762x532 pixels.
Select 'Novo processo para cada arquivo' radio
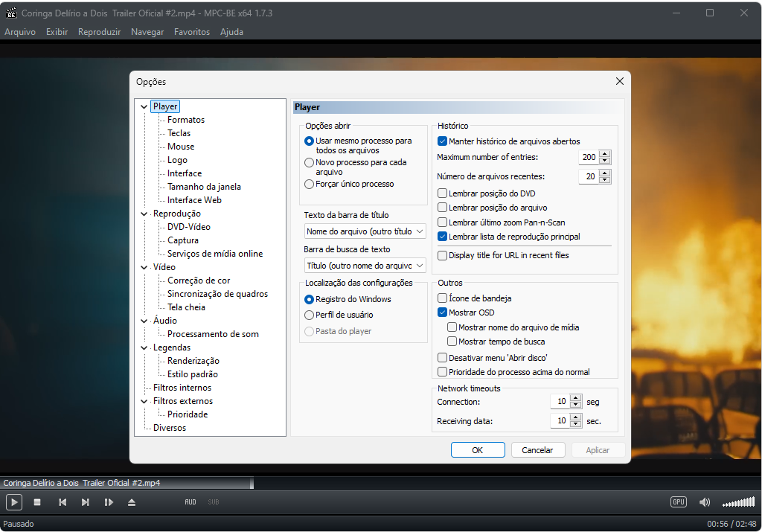coord(310,162)
